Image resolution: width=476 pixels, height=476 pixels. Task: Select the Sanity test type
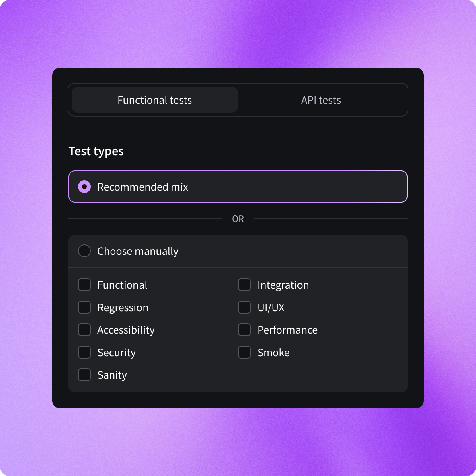point(84,375)
